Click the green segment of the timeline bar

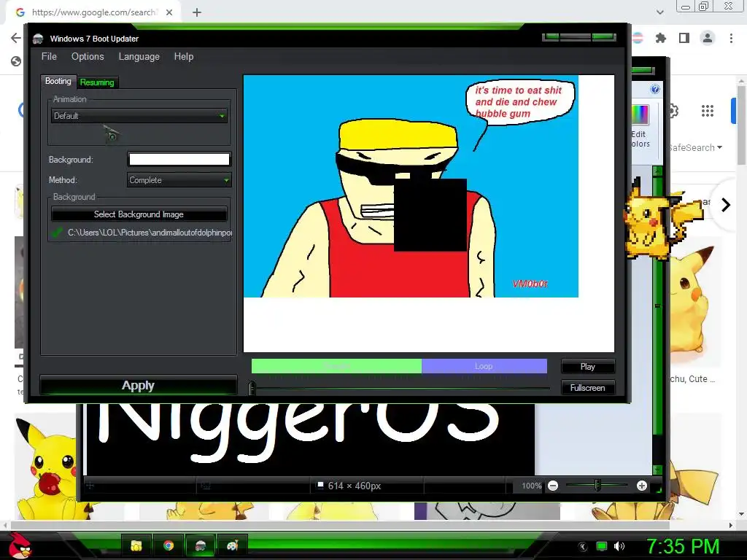pyautogui.click(x=336, y=366)
